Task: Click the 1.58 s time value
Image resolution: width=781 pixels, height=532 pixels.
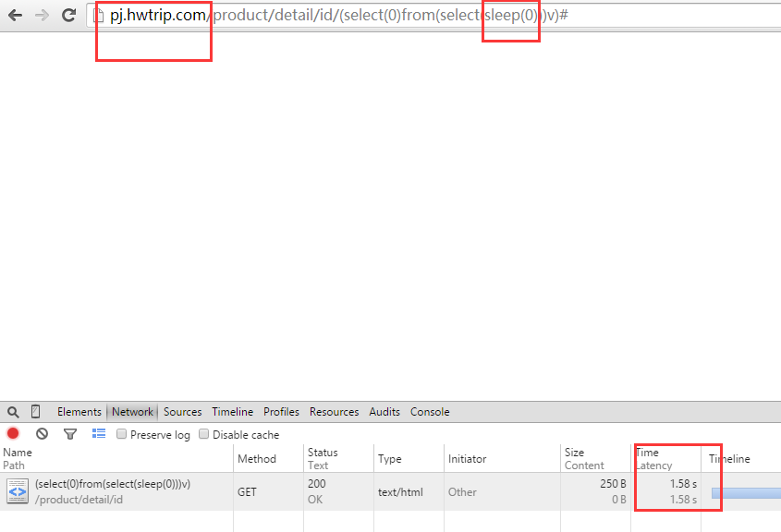Action: [x=683, y=484]
